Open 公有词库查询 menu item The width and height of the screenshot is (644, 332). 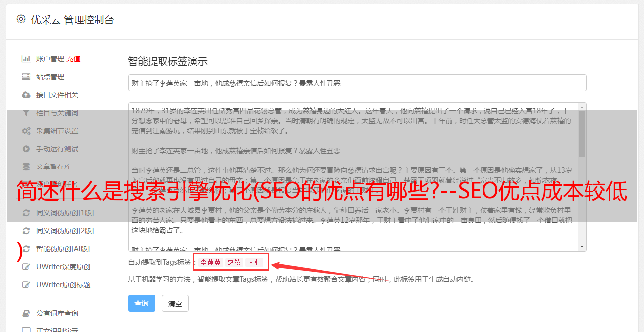click(x=57, y=313)
